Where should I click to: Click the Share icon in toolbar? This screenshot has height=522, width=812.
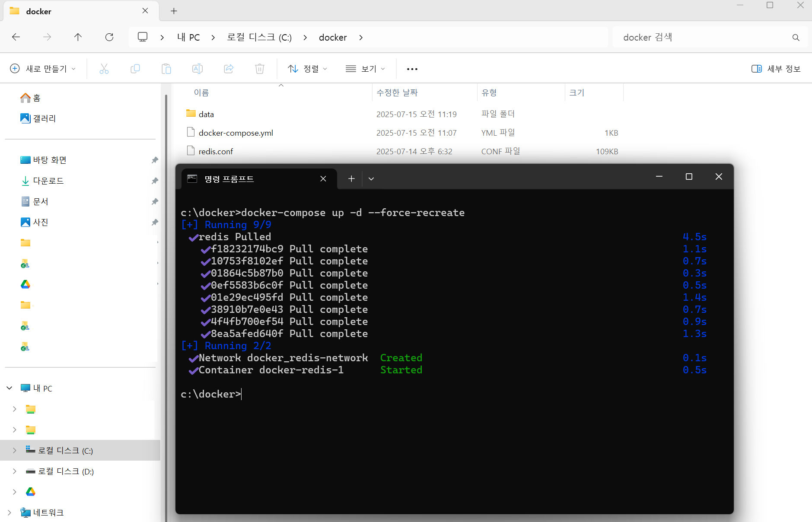tap(229, 69)
